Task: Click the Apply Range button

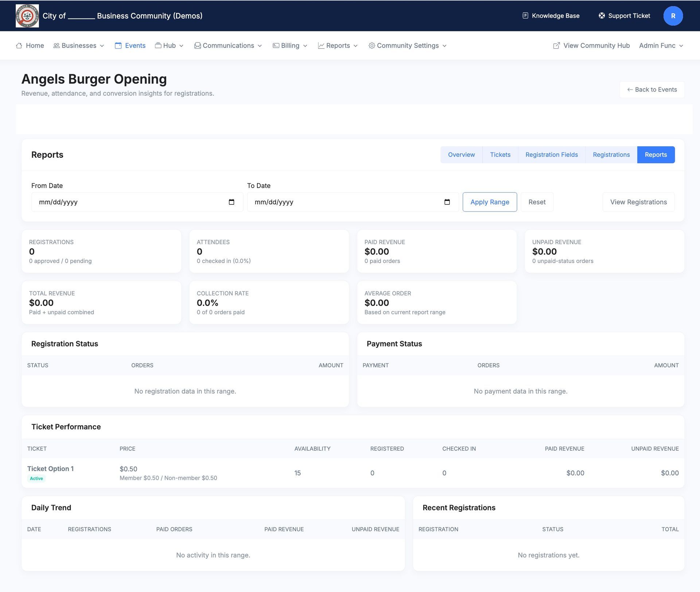Action: (490, 202)
